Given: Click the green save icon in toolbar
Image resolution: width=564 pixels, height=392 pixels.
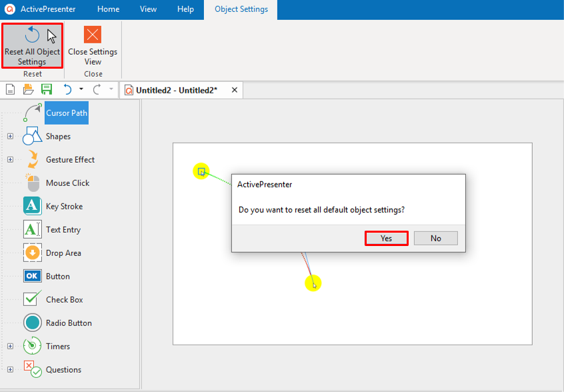Looking at the screenshot, I should pos(47,89).
